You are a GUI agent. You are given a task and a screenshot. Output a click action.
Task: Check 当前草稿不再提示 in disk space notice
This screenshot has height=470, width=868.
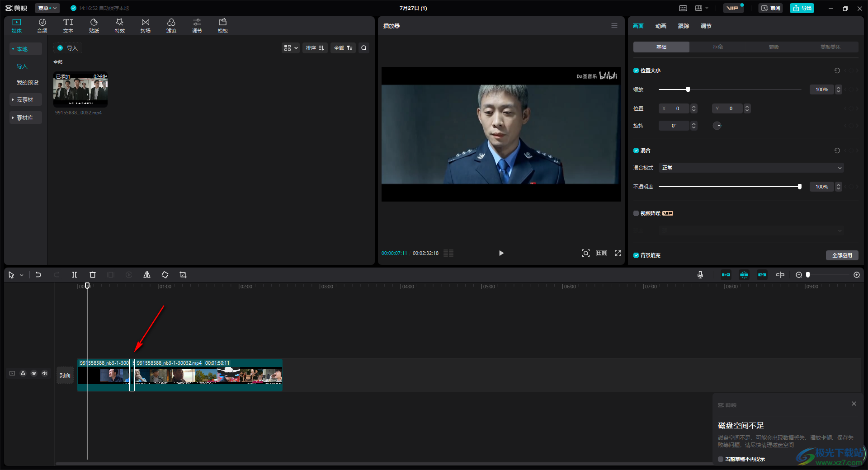click(721, 459)
